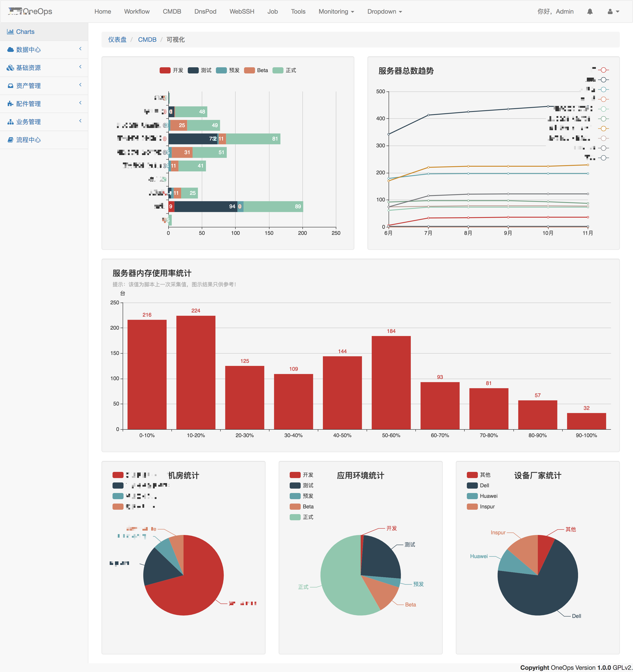Click the Huawei slice label in vendor pie
The image size is (633, 672).
pyautogui.click(x=479, y=556)
